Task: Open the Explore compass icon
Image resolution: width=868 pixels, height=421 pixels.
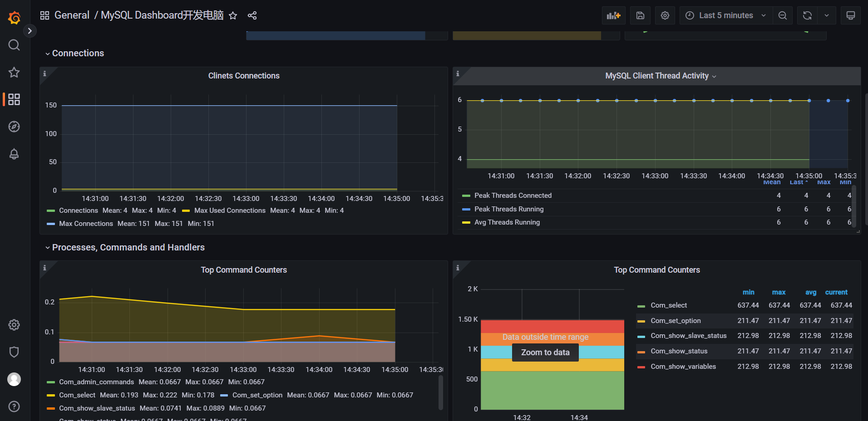Action: 14,127
